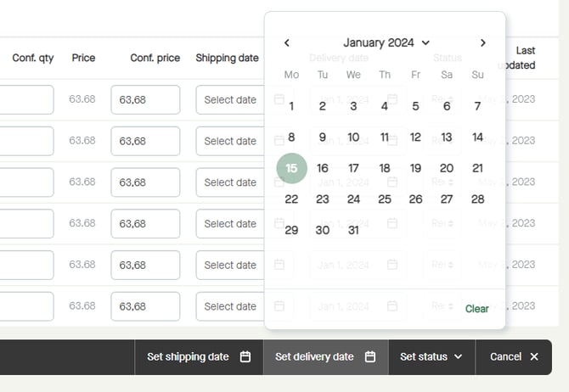Go to next month in calendar
Viewport: 569px width, 392px height.
coord(483,42)
